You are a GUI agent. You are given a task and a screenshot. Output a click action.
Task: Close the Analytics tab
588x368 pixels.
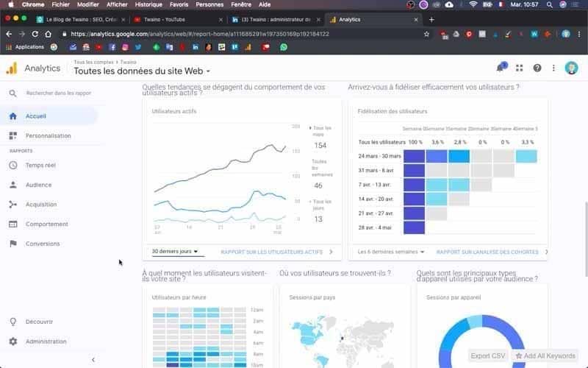[x=416, y=20]
